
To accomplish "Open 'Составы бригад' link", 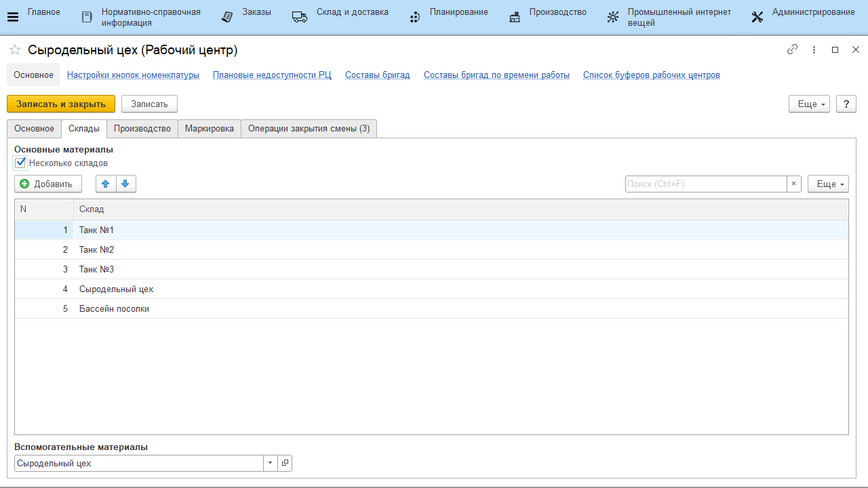I will 377,75.
